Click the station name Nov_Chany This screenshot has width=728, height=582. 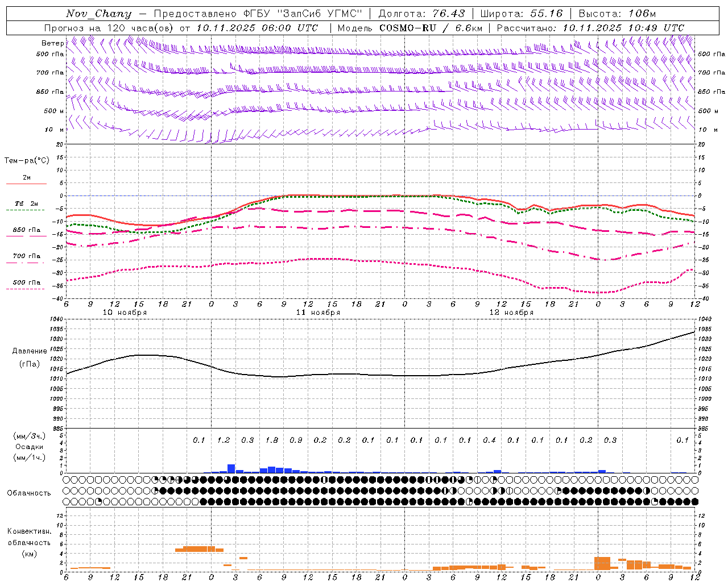click(98, 14)
